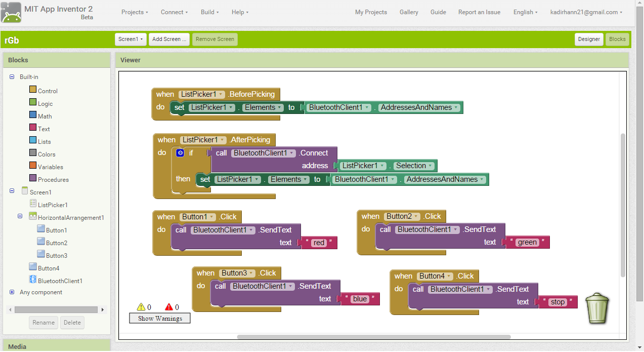The height and width of the screenshot is (352, 644).
Task: Open the Guide link
Action: [x=438, y=12]
